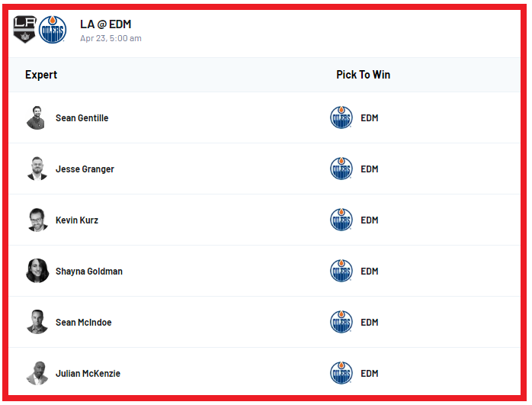Click the Oilers logo in Kevin Kurz's row
Image resolution: width=532 pixels, height=405 pixels.
341,220
